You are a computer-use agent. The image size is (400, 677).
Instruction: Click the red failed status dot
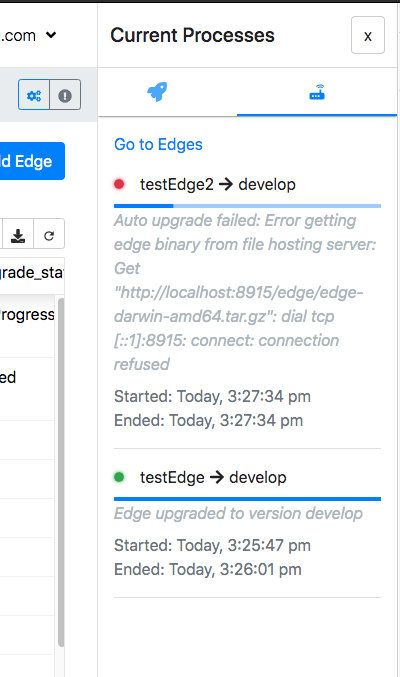point(119,184)
